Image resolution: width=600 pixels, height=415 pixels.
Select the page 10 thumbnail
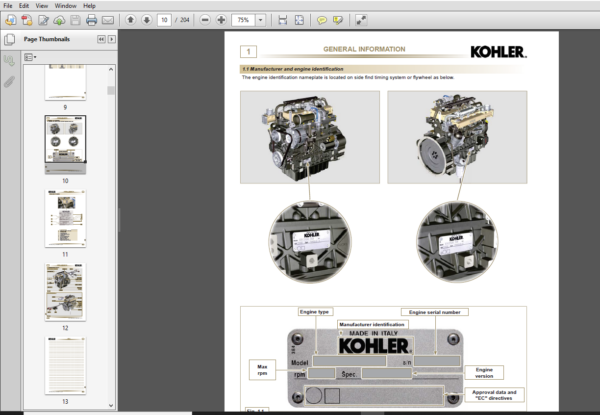(65, 145)
